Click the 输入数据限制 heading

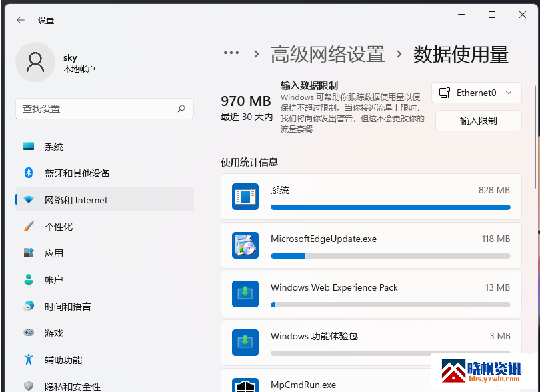[x=309, y=85]
